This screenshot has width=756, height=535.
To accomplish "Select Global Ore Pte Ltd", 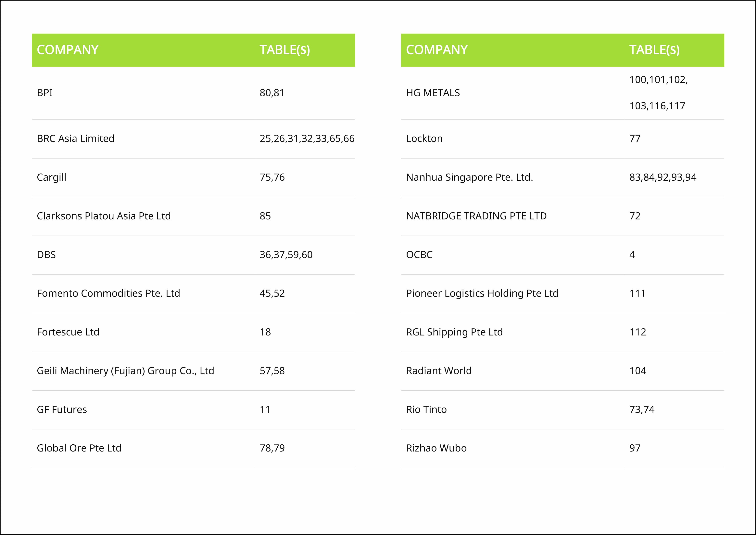I will [79, 448].
